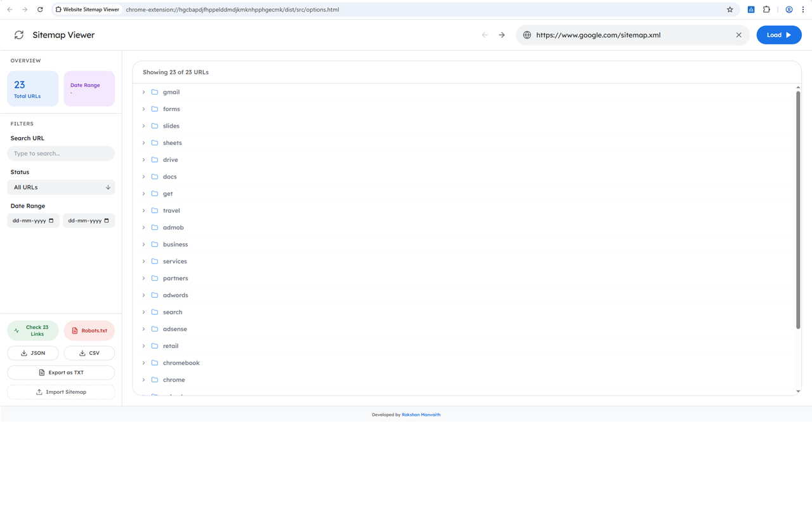Image resolution: width=812 pixels, height=508 pixels.
Task: Expand the travel folder chevron
Action: (x=143, y=211)
